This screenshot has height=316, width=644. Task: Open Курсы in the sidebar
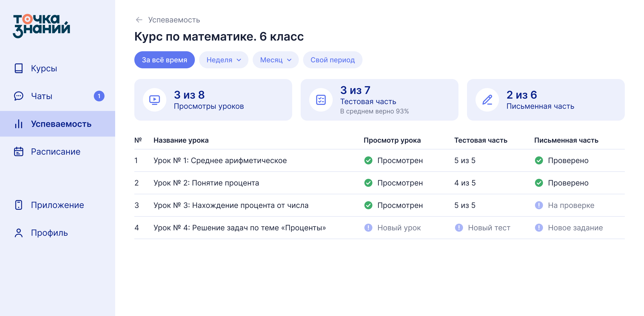click(x=58, y=68)
